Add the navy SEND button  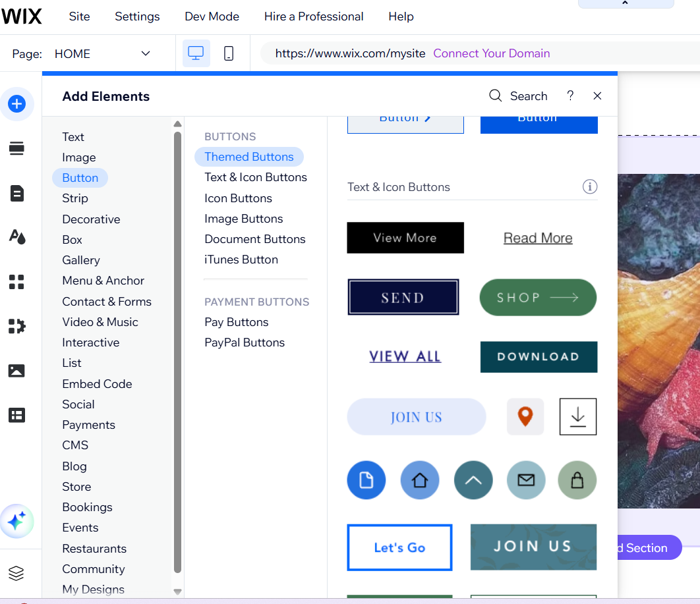point(403,297)
